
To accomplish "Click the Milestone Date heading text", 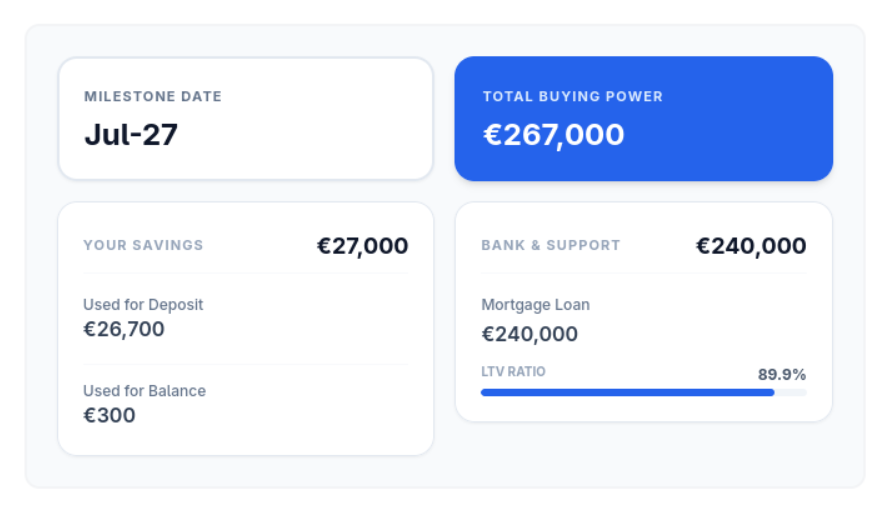I will click(x=153, y=97).
